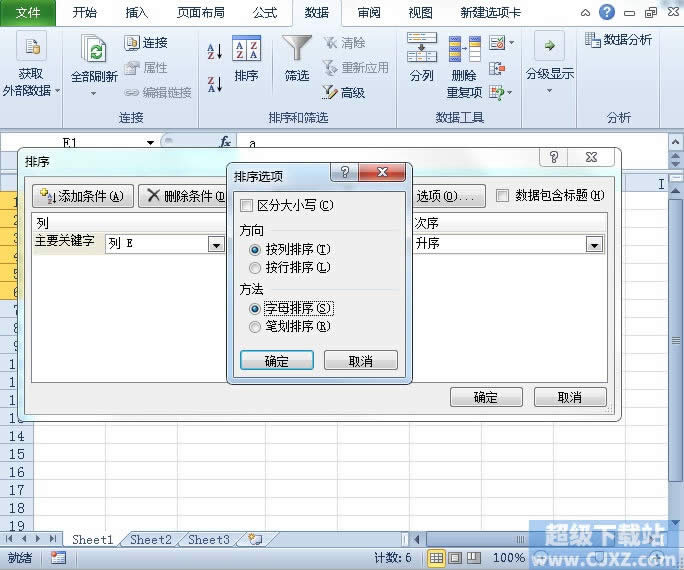Select the 笔划排序 radio option
Viewport: 684px width, 570px height.
click(x=255, y=326)
